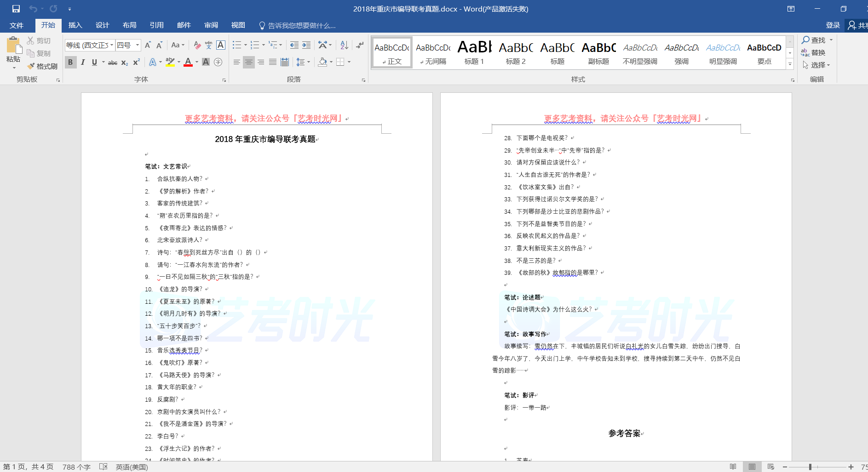Click the Save icon in title bar
868x472 pixels.
click(x=16, y=9)
